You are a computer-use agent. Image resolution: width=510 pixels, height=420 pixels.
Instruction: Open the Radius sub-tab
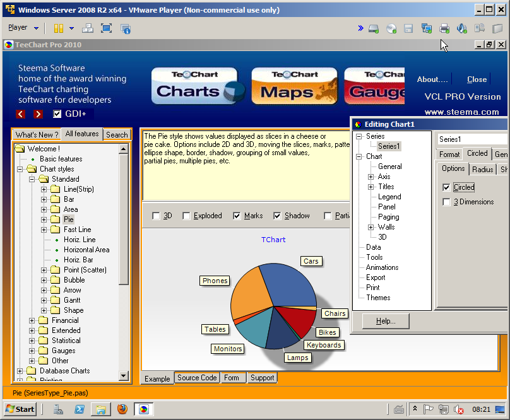[x=483, y=170]
